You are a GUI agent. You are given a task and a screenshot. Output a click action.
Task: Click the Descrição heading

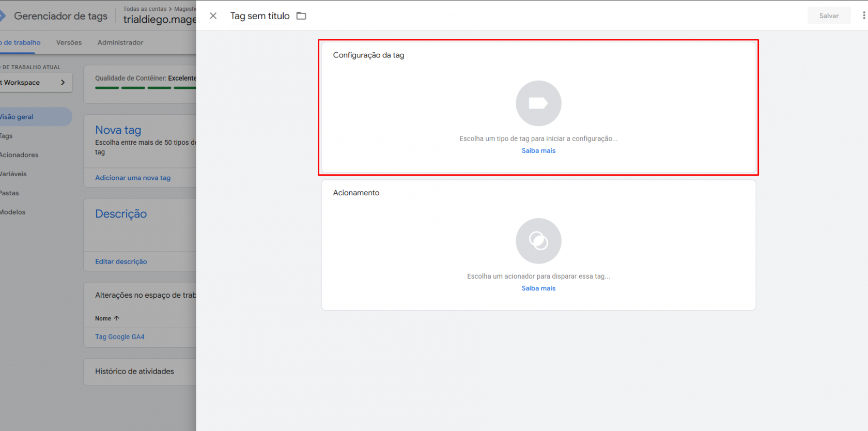[121, 214]
